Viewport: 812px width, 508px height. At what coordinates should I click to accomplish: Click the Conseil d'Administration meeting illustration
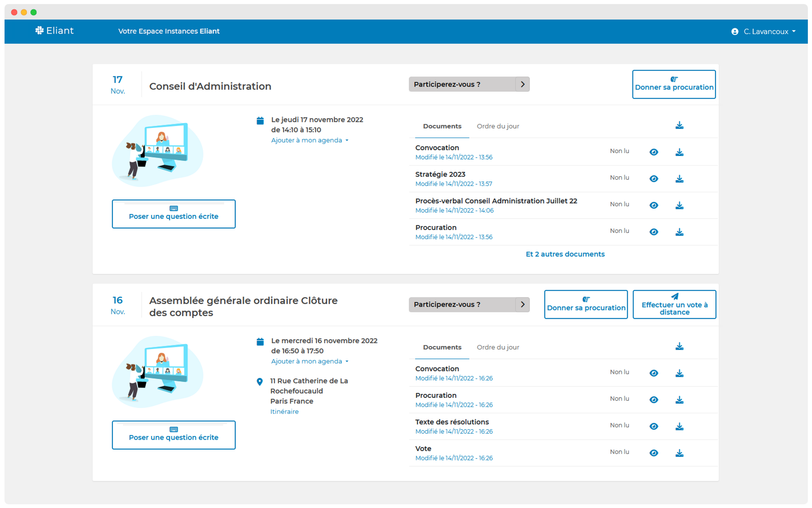click(158, 151)
